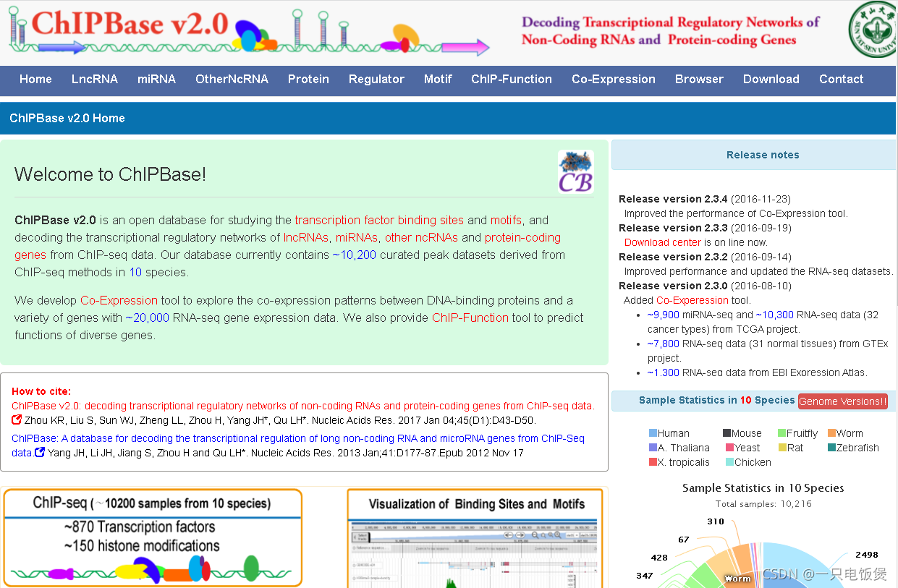The height and width of the screenshot is (588, 898).
Task: Open the Co-Expression menu
Action: point(614,80)
